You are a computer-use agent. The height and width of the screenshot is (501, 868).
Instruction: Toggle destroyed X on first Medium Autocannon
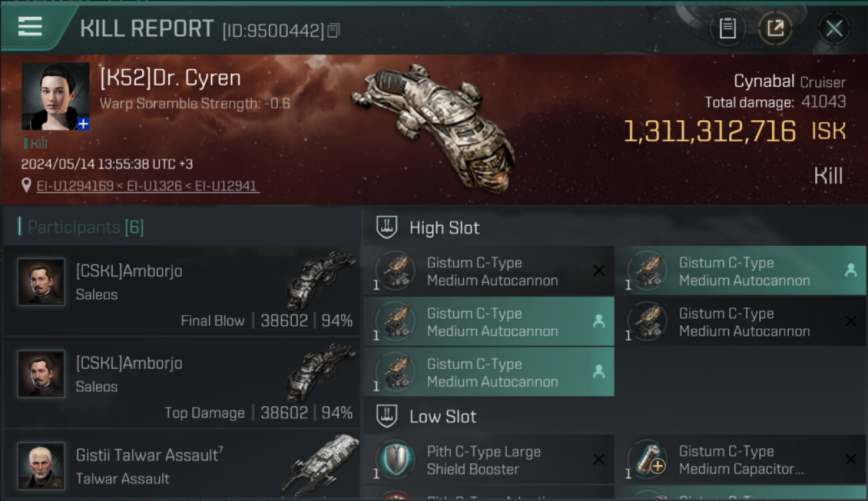coord(599,271)
